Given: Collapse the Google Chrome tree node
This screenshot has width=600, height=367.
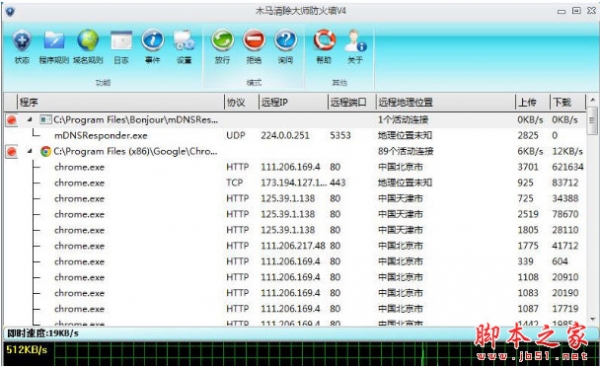Looking at the screenshot, I should pos(30,152).
